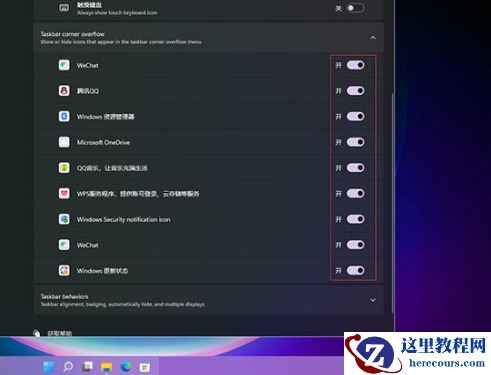Viewport: 491px width, 375px height.
Task: Toggle the WeChat switch in the row below Windows Security
Action: pyautogui.click(x=355, y=245)
